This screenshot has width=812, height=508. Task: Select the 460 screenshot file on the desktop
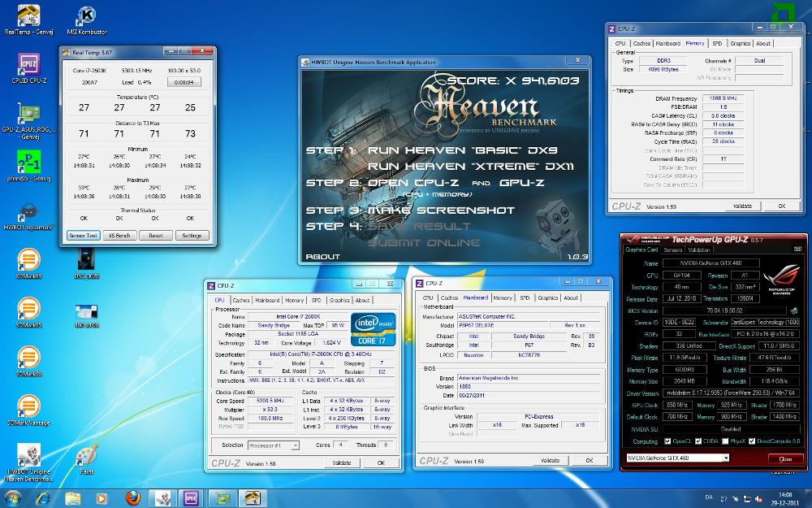coord(86,315)
